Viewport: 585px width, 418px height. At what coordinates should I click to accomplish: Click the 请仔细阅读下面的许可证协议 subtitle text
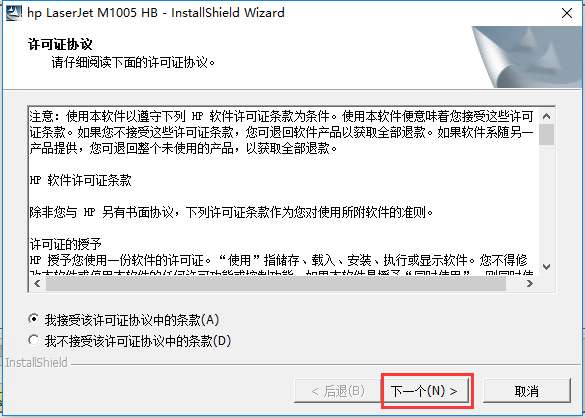[x=134, y=62]
